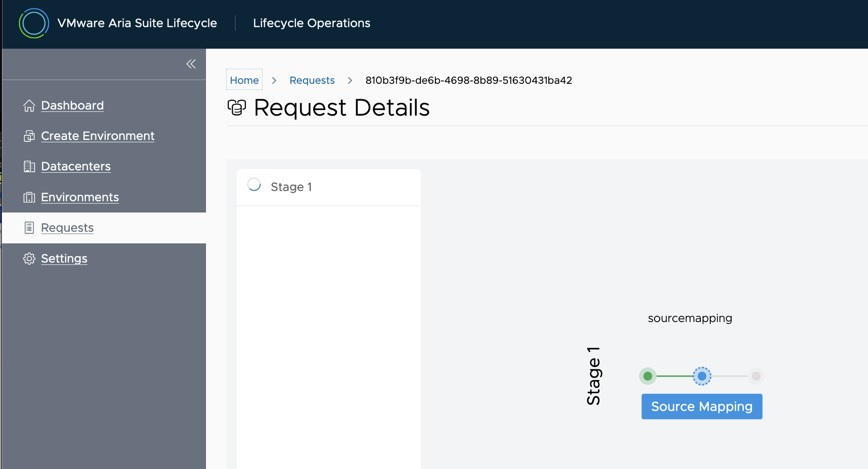The image size is (868, 469).
Task: Select the completed green step dot
Action: pyautogui.click(x=648, y=376)
